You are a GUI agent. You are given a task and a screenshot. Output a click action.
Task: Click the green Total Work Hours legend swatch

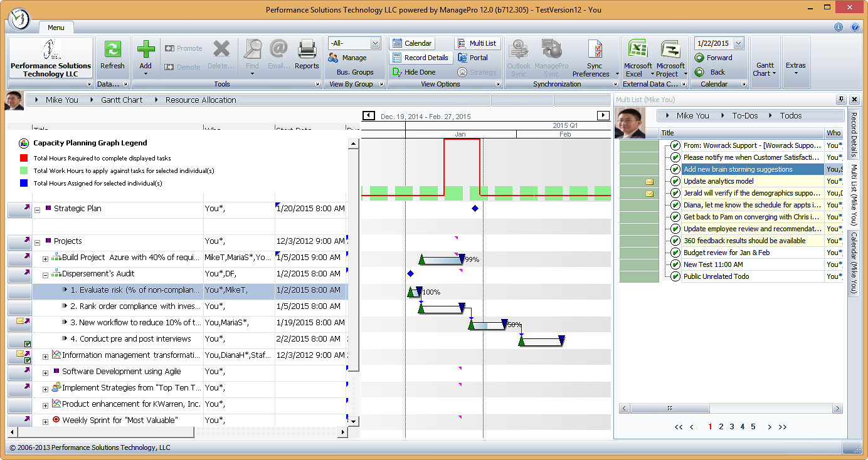click(24, 170)
